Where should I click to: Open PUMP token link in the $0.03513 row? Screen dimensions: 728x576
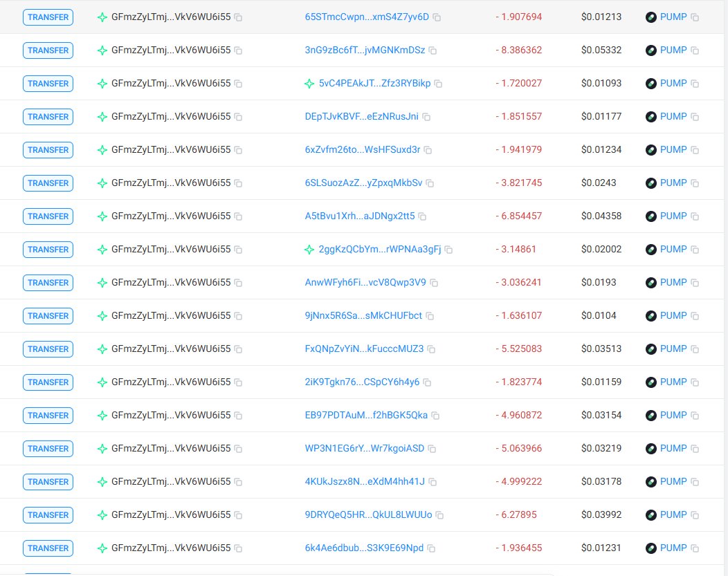(x=673, y=349)
